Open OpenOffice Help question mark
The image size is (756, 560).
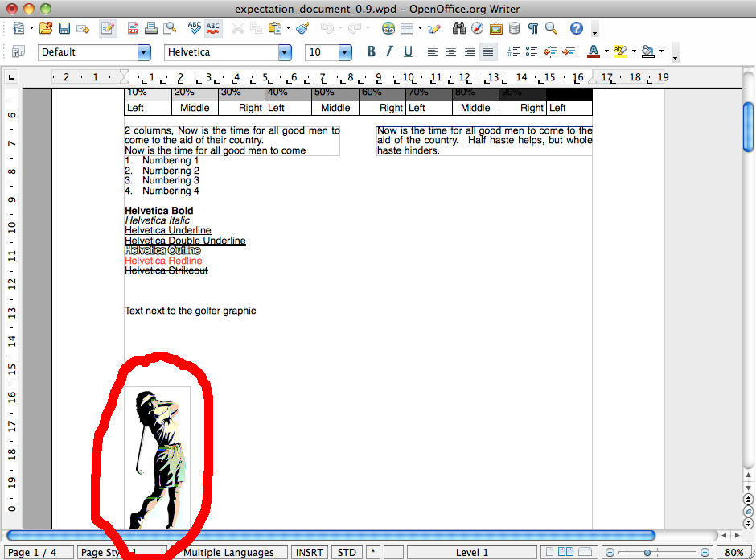pos(576,29)
